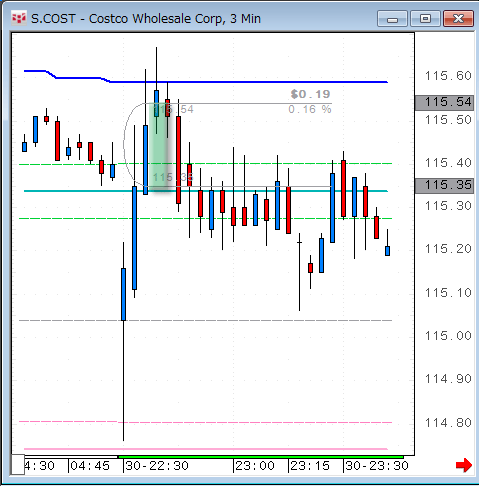Click the 23:15 time axis label
The image size is (479, 486).
click(310, 466)
